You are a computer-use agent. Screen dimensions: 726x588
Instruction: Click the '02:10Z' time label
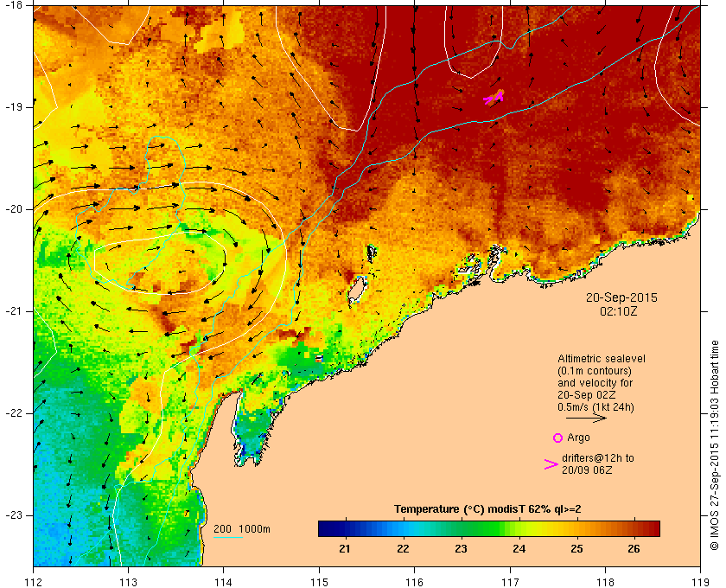(618, 311)
